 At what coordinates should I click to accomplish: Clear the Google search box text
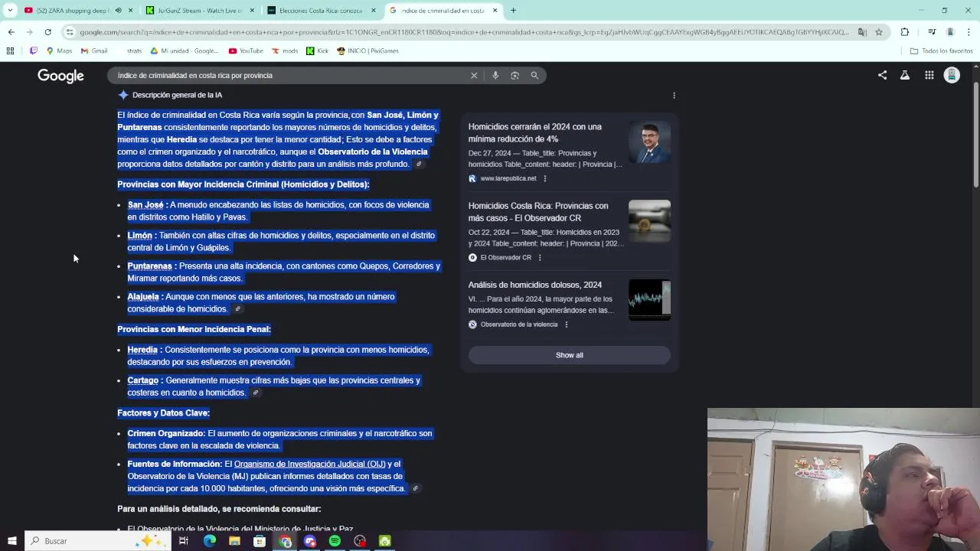pos(474,75)
